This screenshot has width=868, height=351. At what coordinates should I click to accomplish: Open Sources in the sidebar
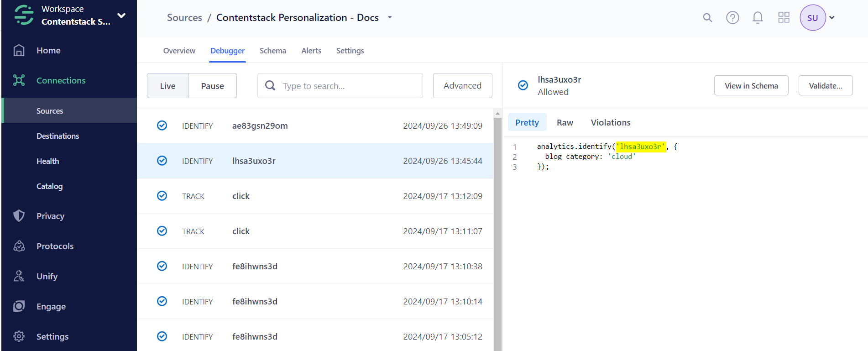[69, 110]
